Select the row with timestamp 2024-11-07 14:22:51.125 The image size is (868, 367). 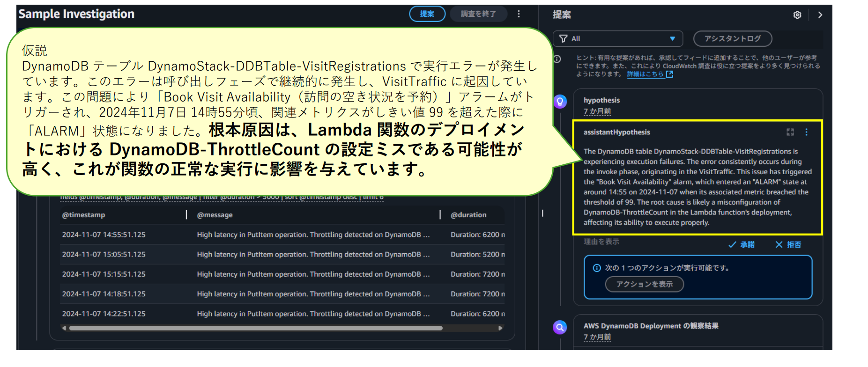tap(282, 314)
